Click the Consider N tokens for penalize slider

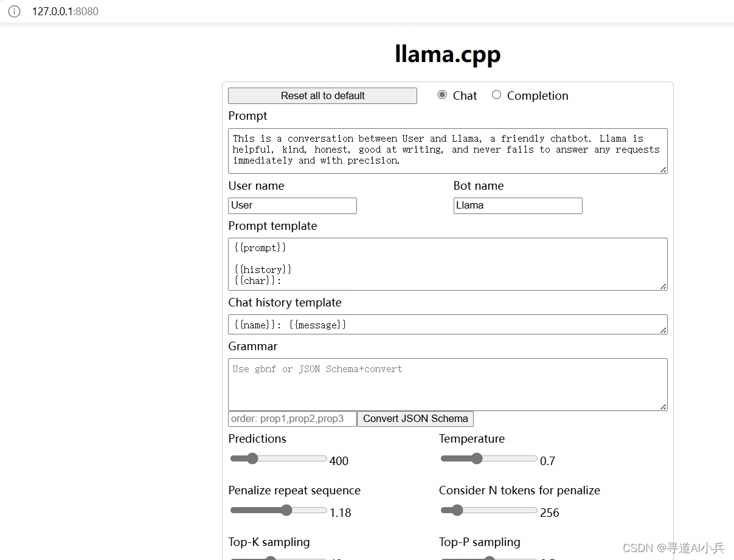[489, 510]
